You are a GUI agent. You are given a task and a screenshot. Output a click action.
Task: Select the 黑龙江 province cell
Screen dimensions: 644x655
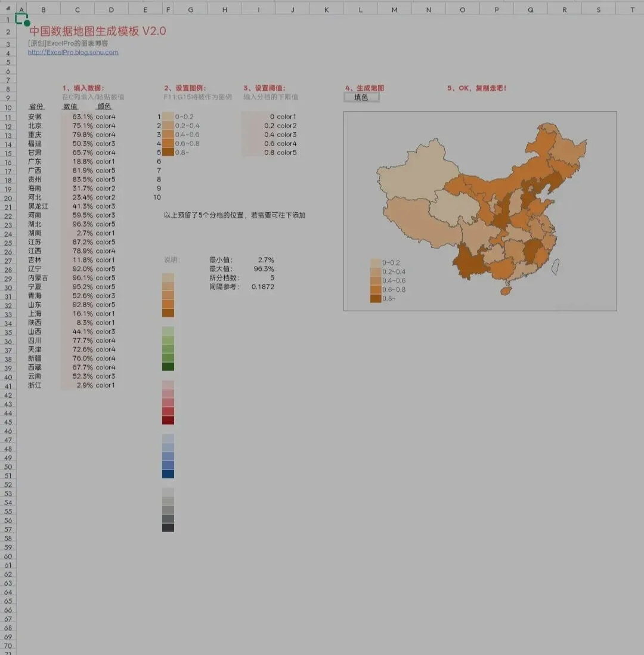point(38,206)
